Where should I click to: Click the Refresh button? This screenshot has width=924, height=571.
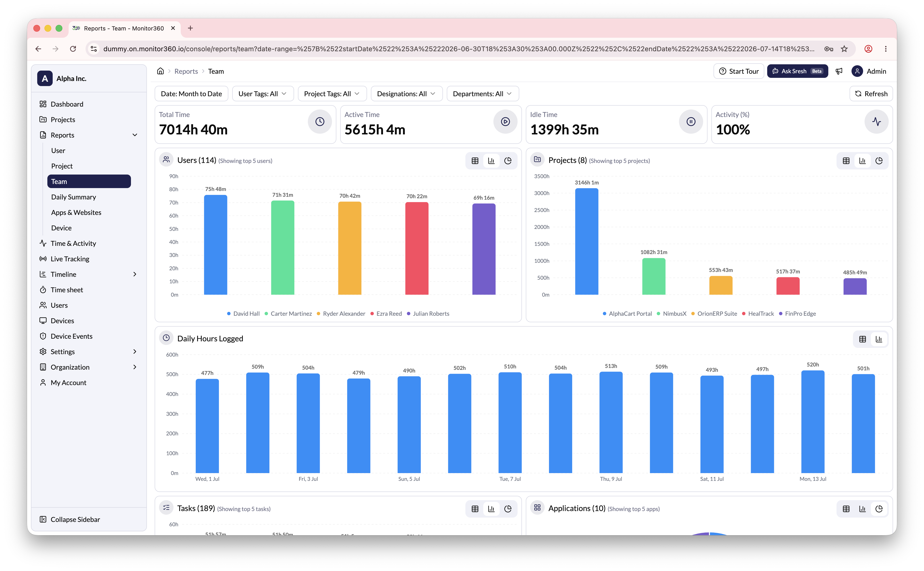click(871, 94)
